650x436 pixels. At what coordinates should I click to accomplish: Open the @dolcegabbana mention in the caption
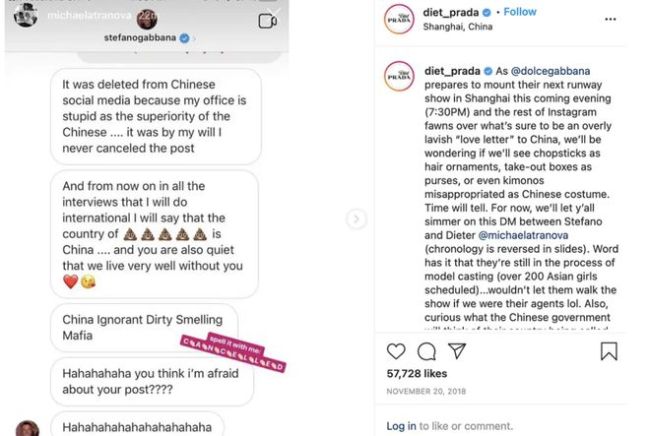click(x=551, y=71)
